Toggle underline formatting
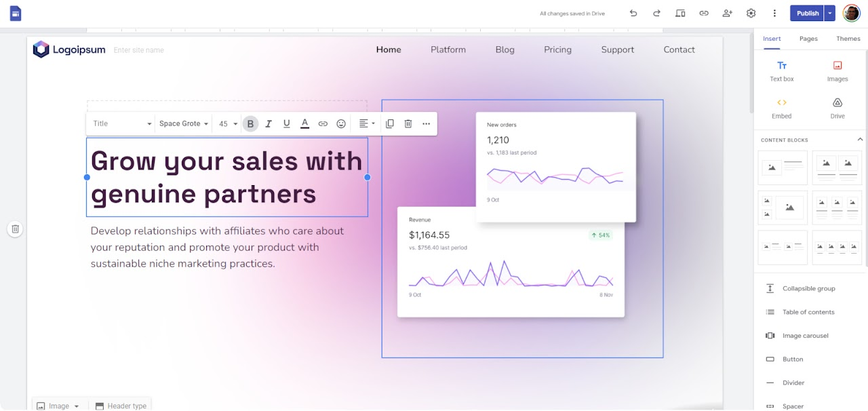 coord(286,123)
